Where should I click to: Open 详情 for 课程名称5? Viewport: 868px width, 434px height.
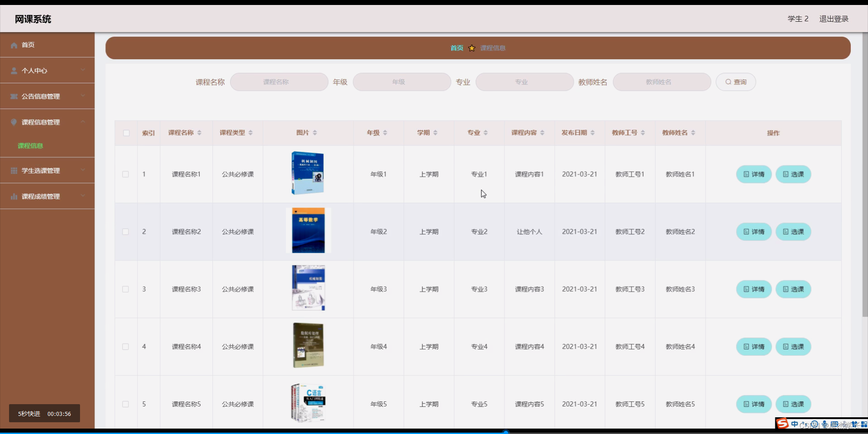754,404
